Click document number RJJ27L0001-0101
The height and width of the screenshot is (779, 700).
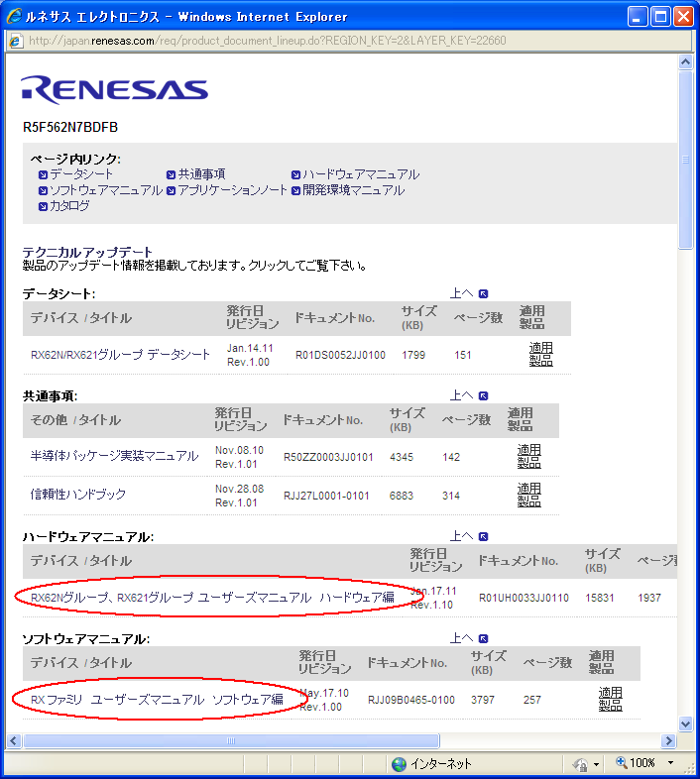coord(326,496)
